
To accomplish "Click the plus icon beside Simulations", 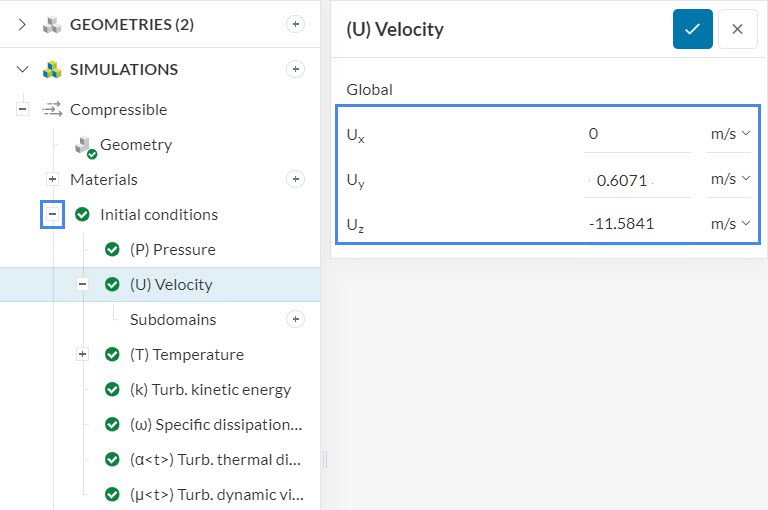I will pyautogui.click(x=295, y=70).
